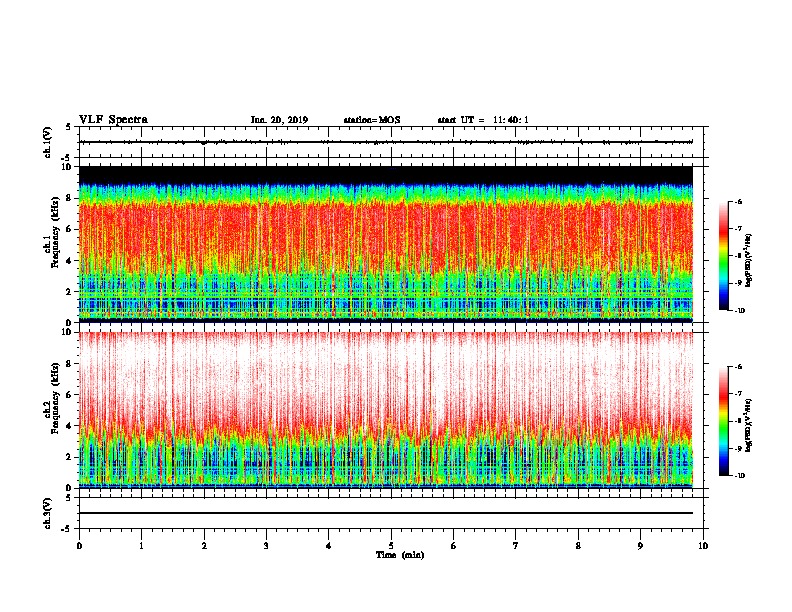Image resolution: width=792 pixels, height=612 pixels.
Task: Click the "9" tick on time axis
Action: click(x=640, y=546)
